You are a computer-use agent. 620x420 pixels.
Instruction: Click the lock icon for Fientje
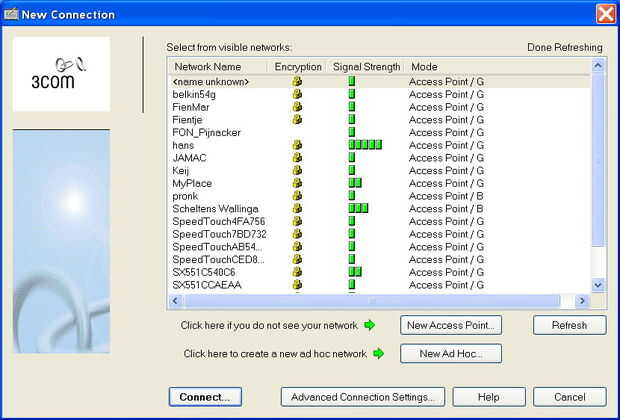pos(297,119)
